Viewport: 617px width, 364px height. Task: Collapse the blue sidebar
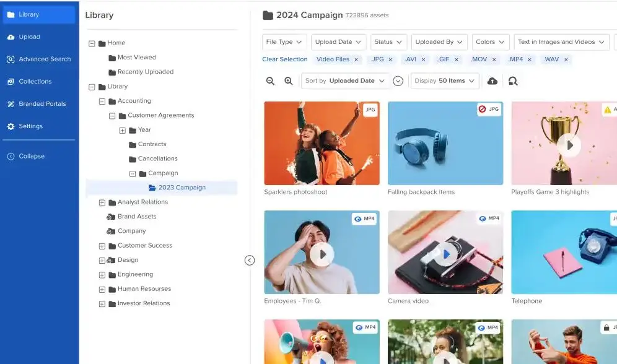[26, 157]
